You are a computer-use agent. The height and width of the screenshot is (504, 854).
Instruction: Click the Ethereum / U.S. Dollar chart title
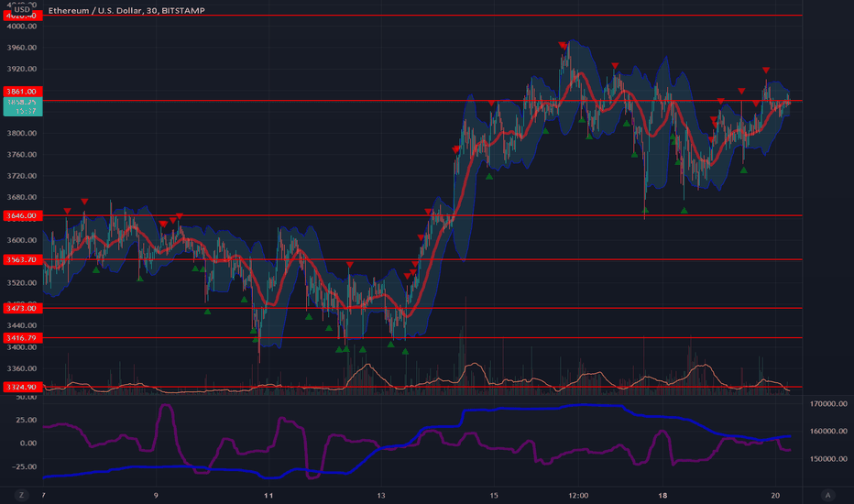[x=126, y=10]
